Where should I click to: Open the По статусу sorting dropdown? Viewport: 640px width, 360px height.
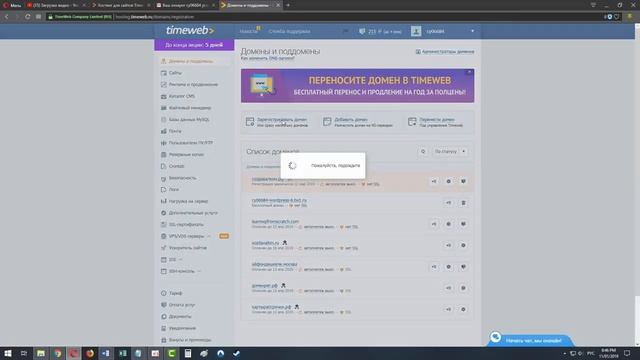pos(450,151)
